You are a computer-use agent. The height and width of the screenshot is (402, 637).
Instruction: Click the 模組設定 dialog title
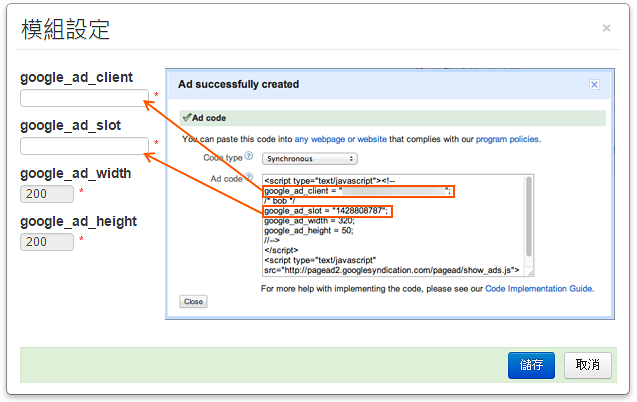(65, 29)
